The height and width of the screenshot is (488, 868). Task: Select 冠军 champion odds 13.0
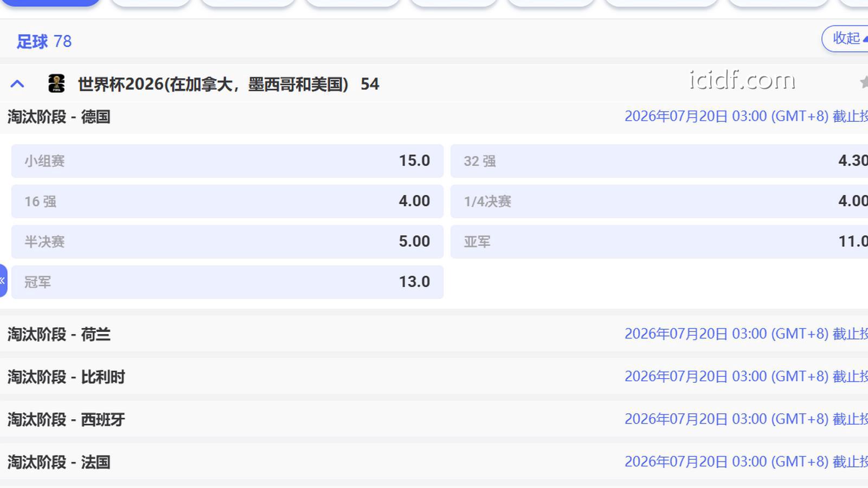[227, 282]
